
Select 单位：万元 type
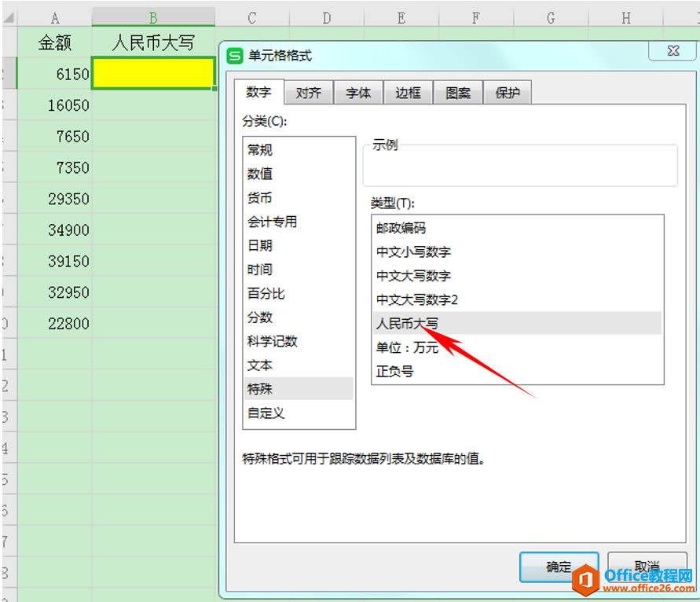pos(517,347)
